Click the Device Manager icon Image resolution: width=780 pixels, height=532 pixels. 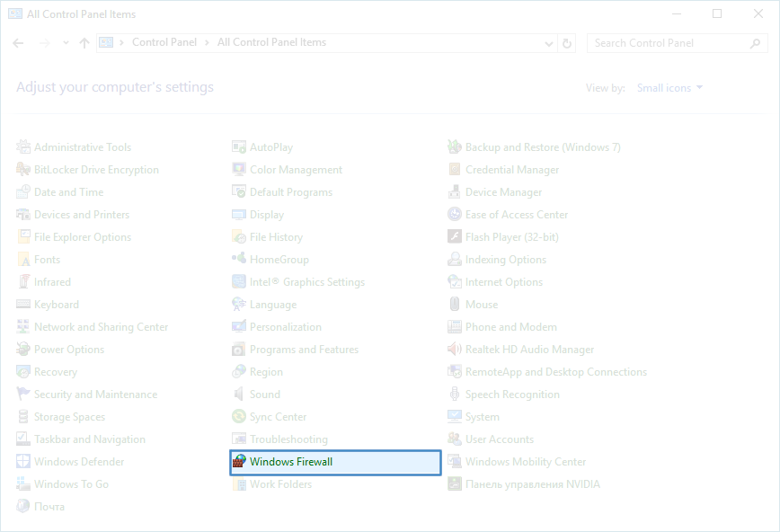(x=456, y=192)
